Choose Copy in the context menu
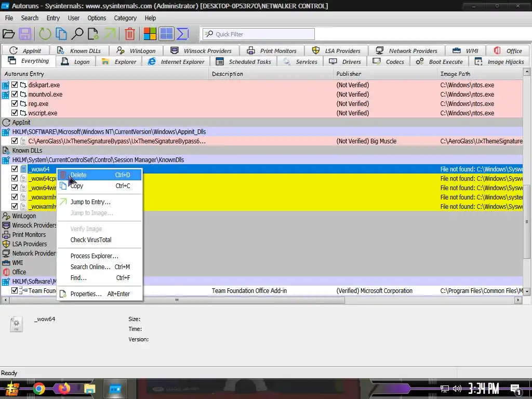The width and height of the screenshot is (532, 399). click(99, 186)
